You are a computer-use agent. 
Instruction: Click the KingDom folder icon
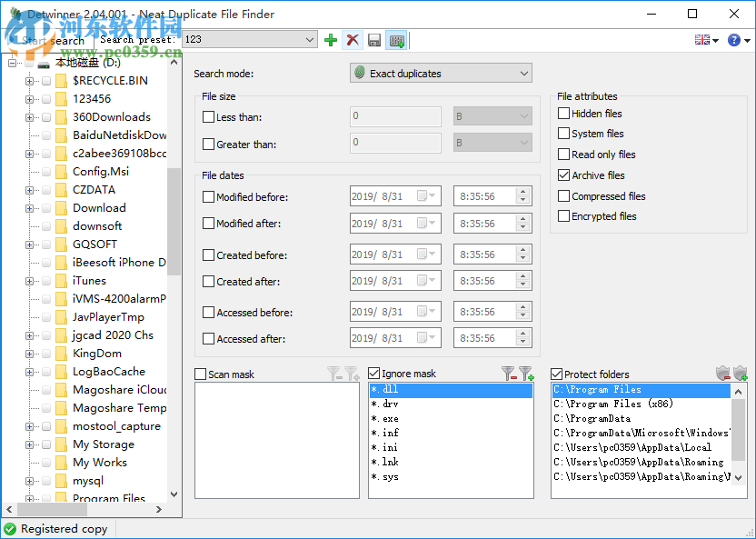tap(61, 354)
